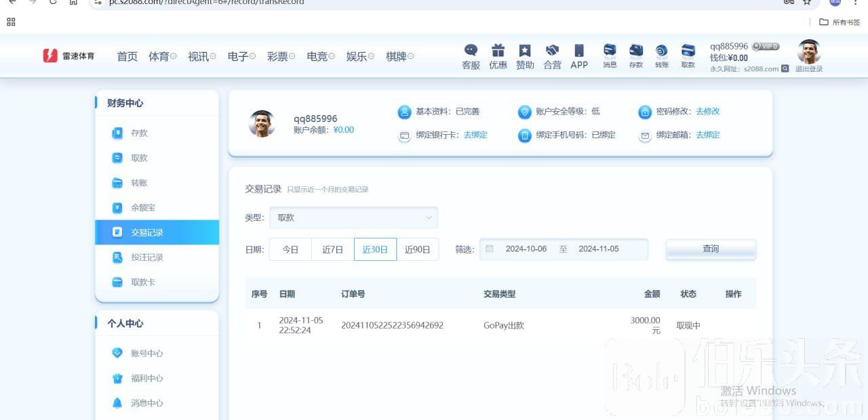Click the calendar icon in date range
The width and height of the screenshot is (868, 420).
point(490,249)
